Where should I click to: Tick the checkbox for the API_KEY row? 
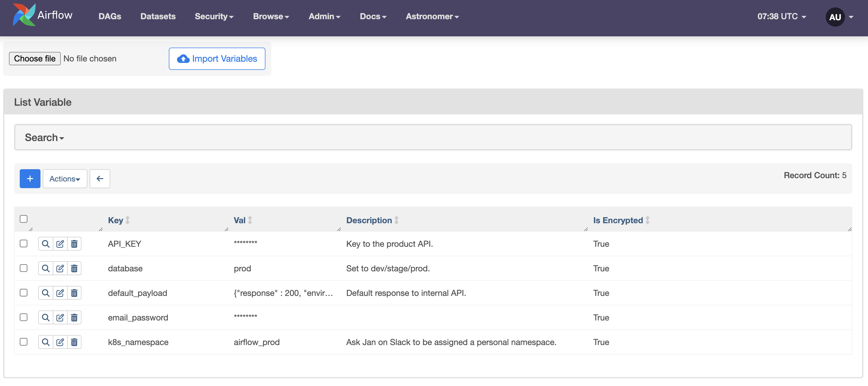(x=24, y=244)
